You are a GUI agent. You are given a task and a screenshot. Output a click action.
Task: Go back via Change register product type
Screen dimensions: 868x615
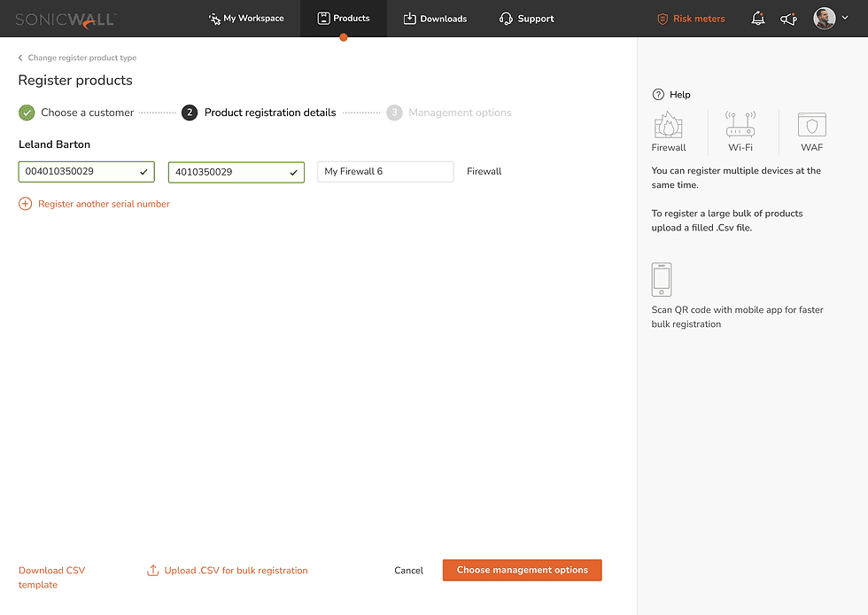tap(81, 58)
